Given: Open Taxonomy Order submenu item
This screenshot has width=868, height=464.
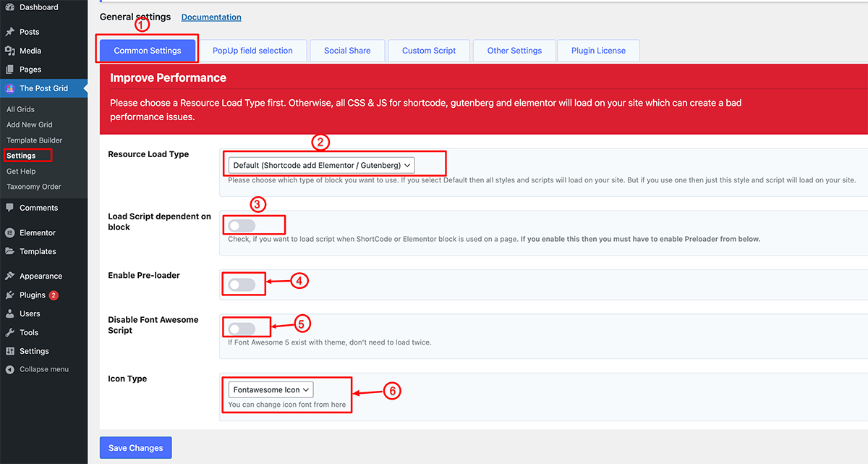Looking at the screenshot, I should click(x=33, y=187).
